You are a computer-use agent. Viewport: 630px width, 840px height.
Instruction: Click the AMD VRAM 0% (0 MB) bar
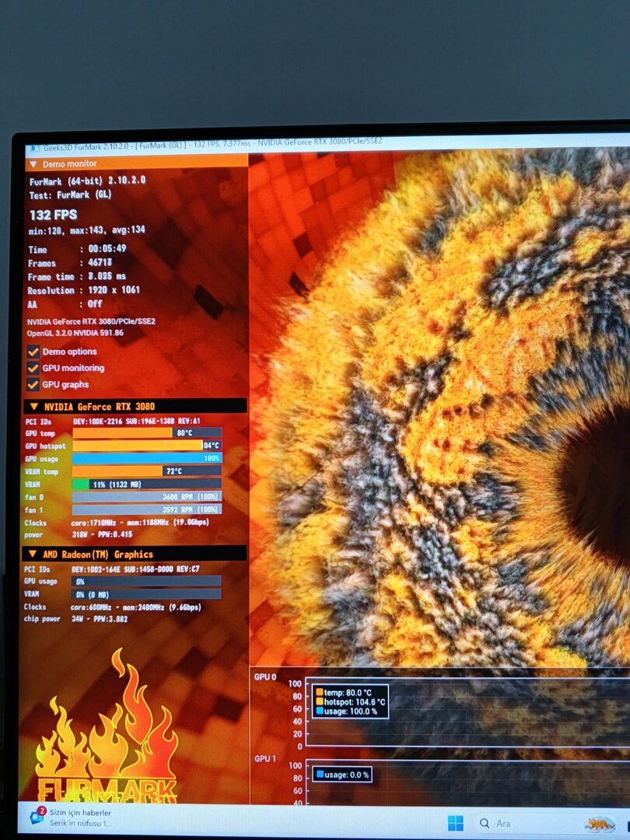coord(145,594)
